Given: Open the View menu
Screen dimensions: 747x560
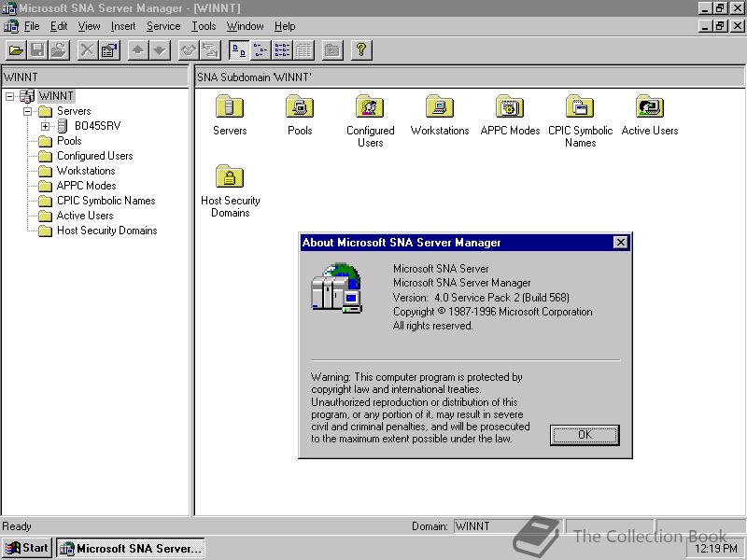Looking at the screenshot, I should (x=89, y=26).
